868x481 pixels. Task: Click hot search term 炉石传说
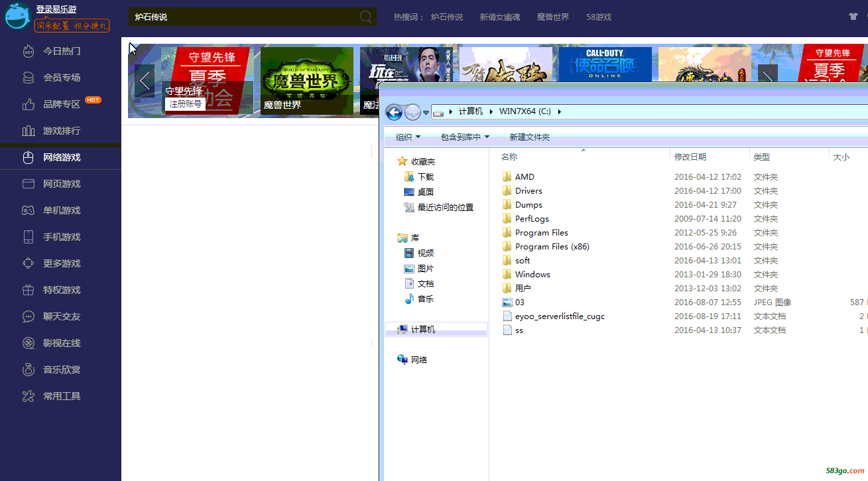coord(447,17)
